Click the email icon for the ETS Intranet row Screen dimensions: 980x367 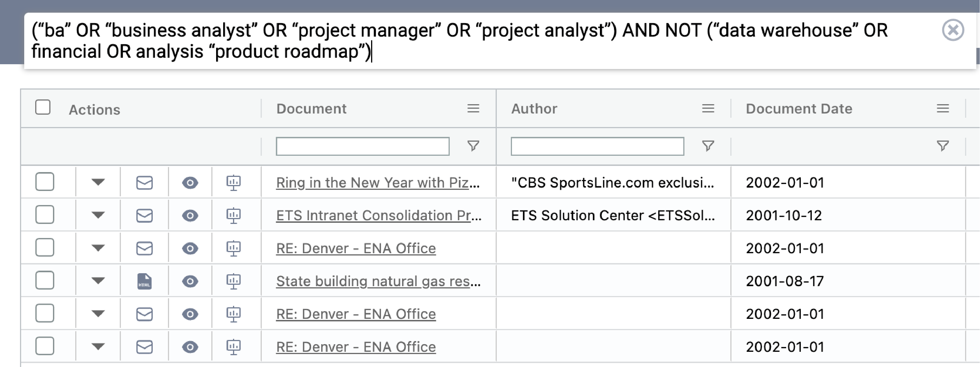coord(145,216)
